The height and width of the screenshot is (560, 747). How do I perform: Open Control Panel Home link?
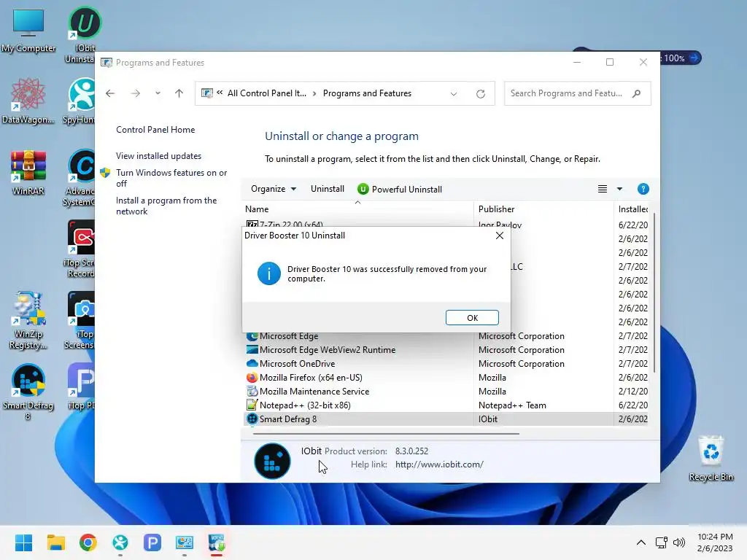[155, 130]
